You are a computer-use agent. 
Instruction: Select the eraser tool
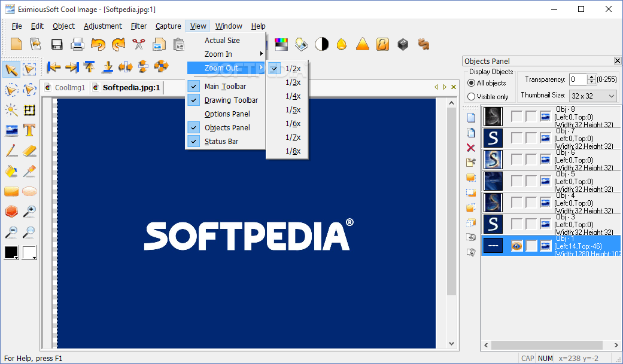tap(29, 151)
